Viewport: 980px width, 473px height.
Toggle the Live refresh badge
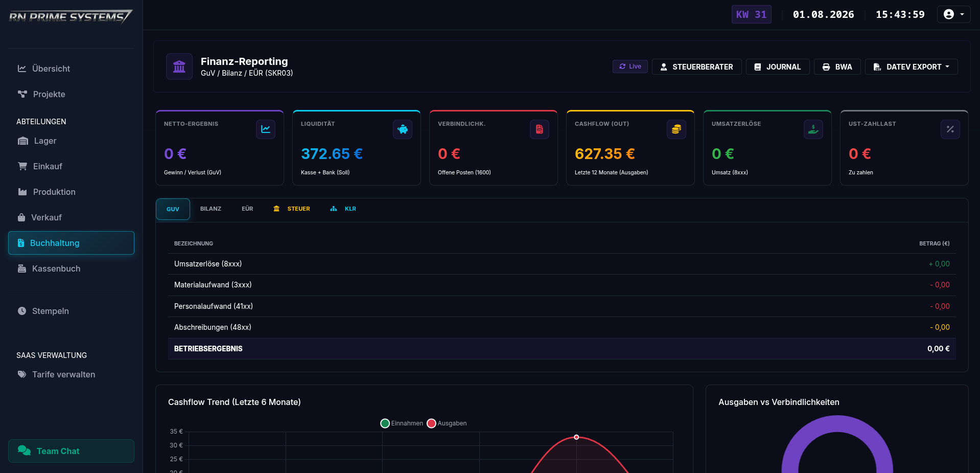pyautogui.click(x=630, y=66)
